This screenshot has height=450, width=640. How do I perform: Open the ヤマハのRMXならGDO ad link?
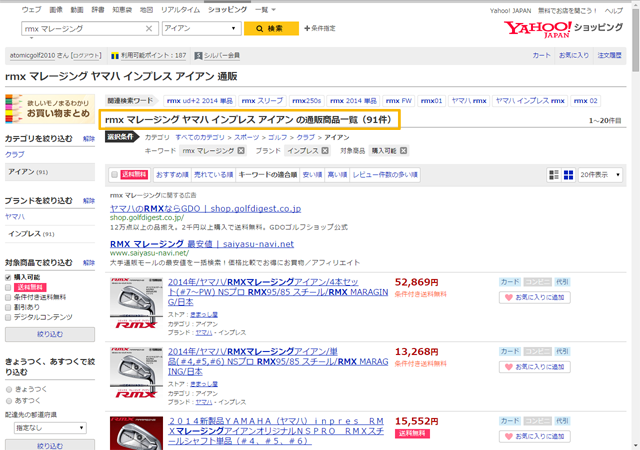click(x=205, y=209)
